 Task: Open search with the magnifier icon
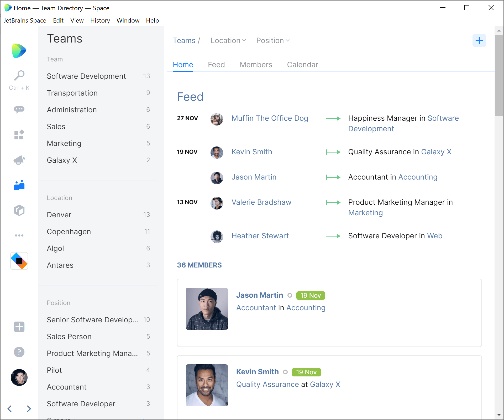19,76
